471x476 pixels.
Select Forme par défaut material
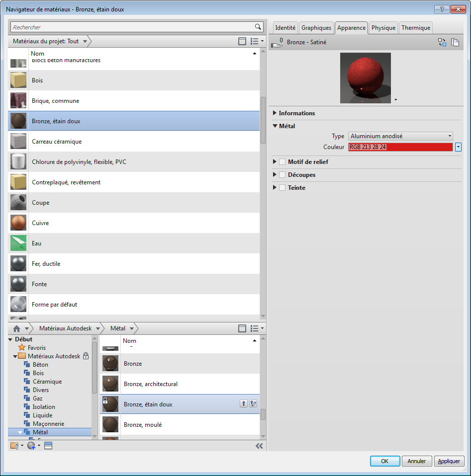coord(134,304)
